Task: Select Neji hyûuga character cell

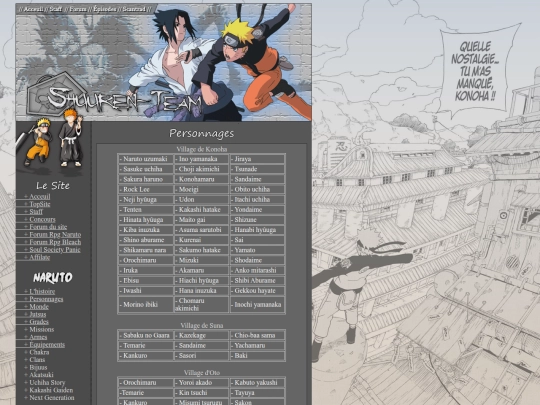Action: tap(145, 199)
